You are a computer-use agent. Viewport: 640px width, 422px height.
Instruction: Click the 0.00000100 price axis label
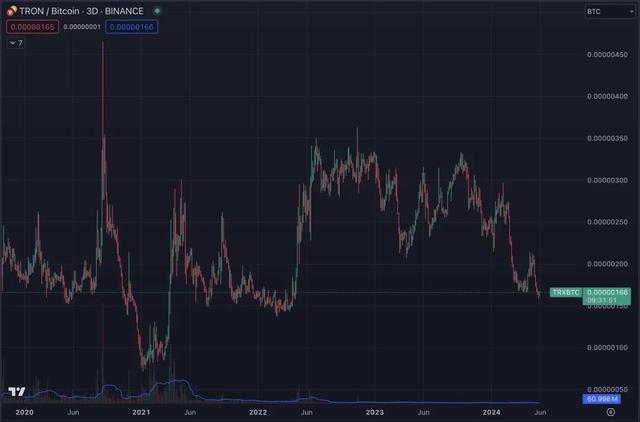point(607,348)
